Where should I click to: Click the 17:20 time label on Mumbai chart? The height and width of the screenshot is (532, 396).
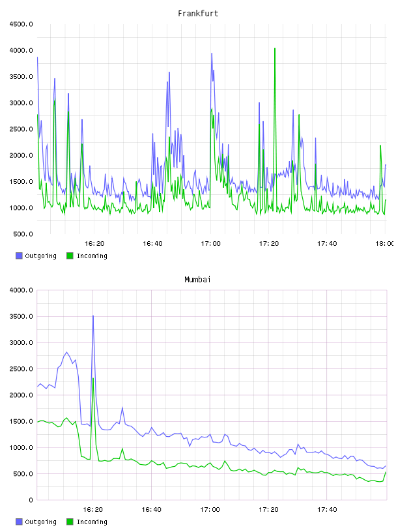pos(268,510)
